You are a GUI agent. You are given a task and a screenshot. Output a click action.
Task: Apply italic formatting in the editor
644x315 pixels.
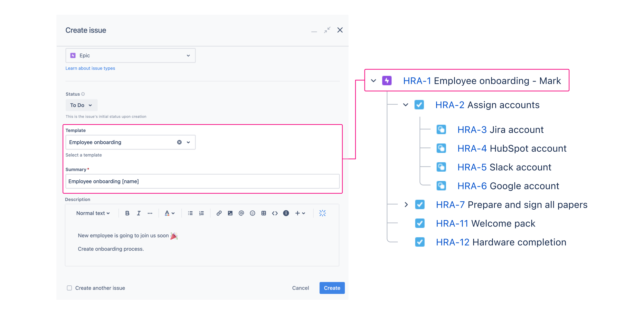[138, 213]
